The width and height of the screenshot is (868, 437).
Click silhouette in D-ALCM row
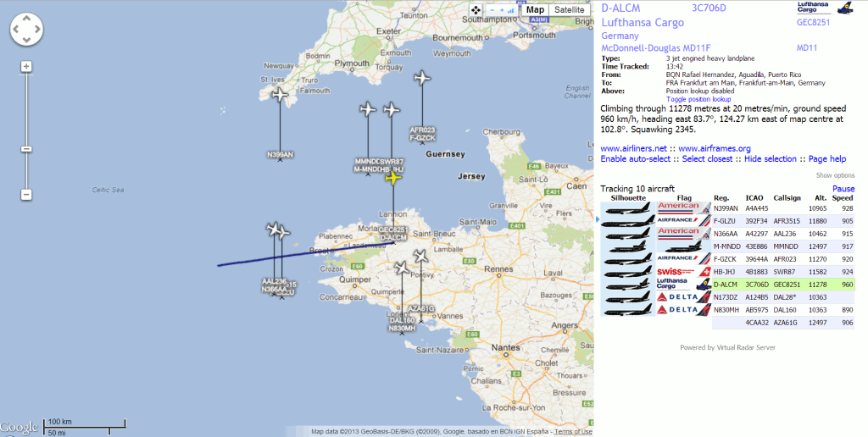(x=628, y=285)
